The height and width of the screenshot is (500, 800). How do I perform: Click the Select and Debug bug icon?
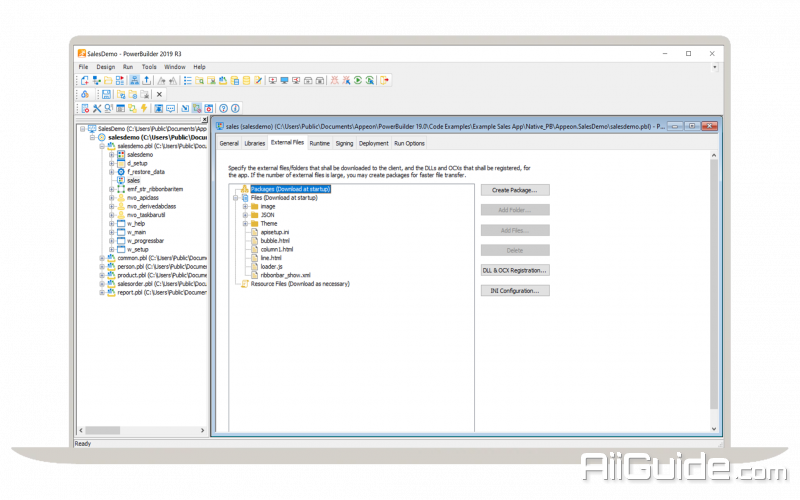[x=346, y=81]
